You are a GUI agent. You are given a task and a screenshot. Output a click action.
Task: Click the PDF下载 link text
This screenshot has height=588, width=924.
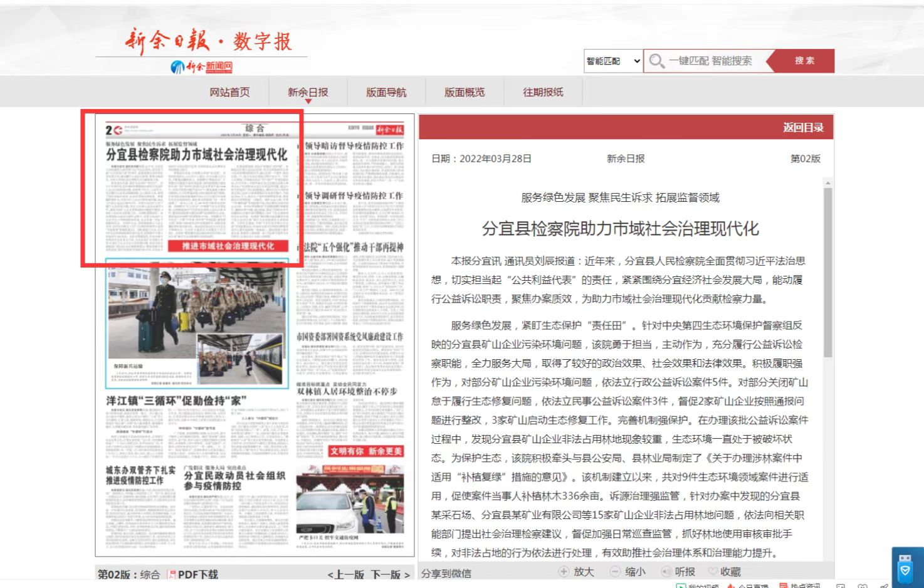coord(197,574)
